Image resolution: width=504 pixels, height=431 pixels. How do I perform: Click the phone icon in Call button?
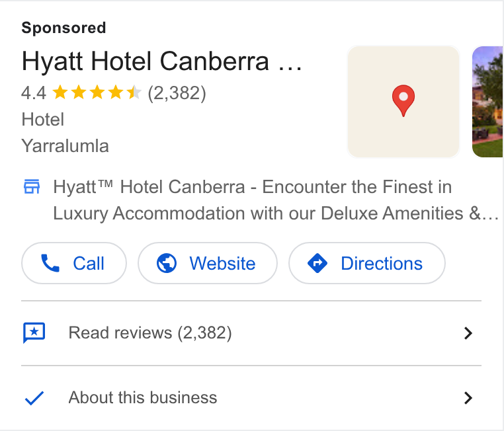50,263
